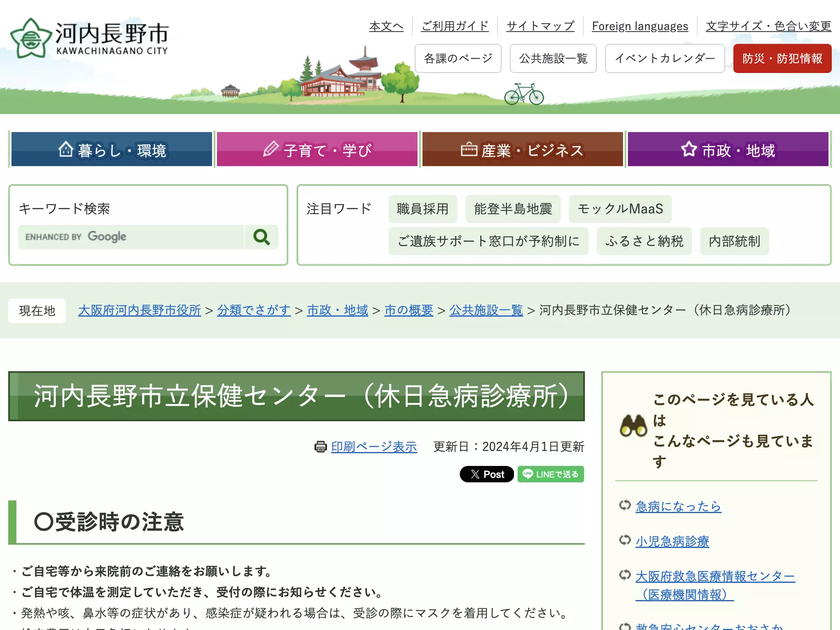Share via the X Post button

click(486, 474)
